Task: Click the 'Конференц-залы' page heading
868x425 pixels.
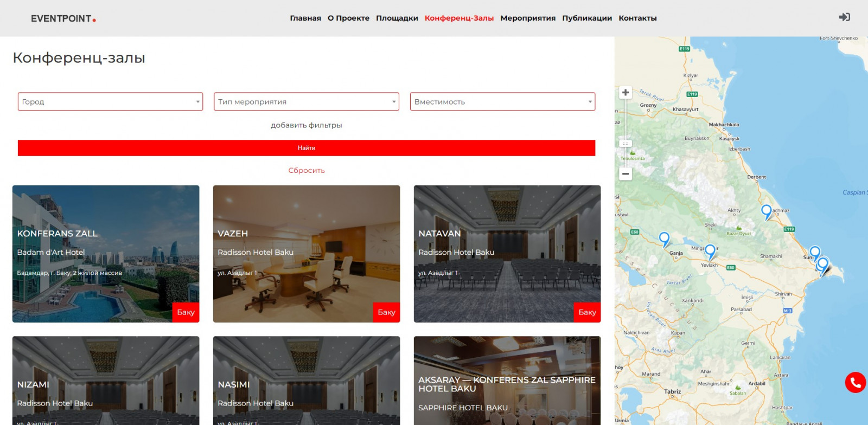Action: pos(79,57)
